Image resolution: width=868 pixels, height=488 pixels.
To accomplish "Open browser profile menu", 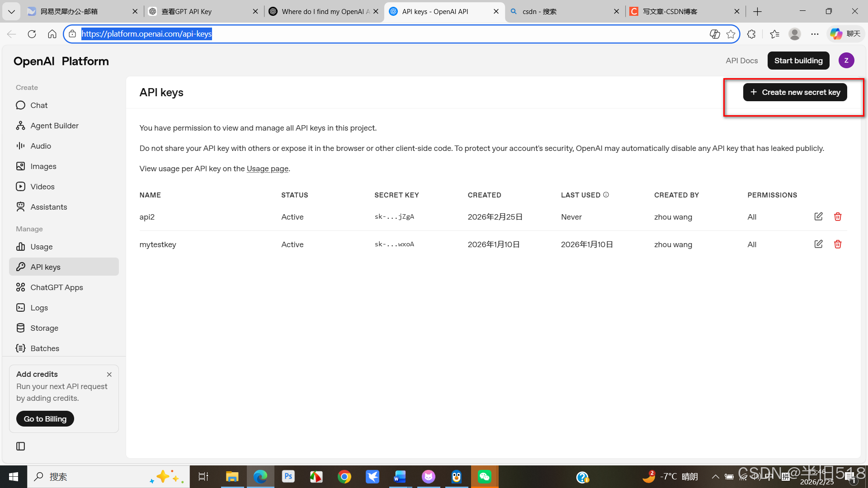I will point(794,34).
